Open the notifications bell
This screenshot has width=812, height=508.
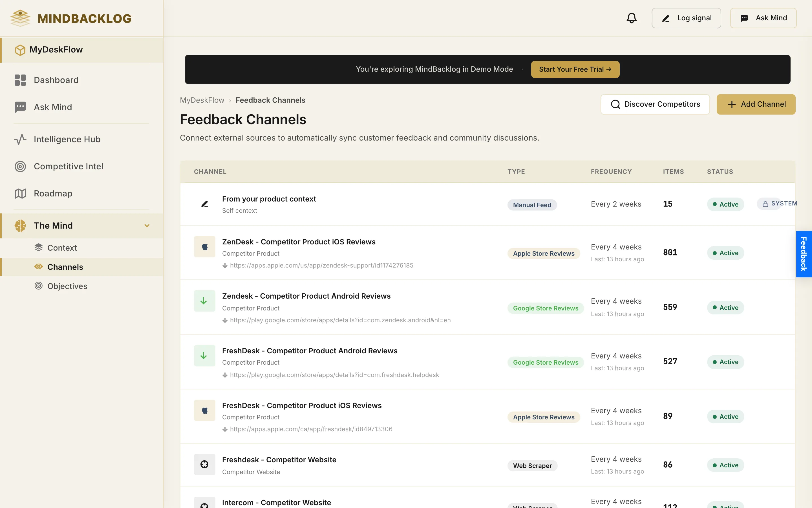point(632,18)
